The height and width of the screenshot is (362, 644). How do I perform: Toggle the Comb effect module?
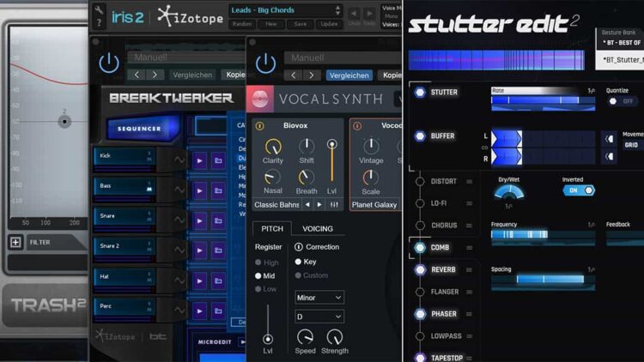tap(420, 248)
